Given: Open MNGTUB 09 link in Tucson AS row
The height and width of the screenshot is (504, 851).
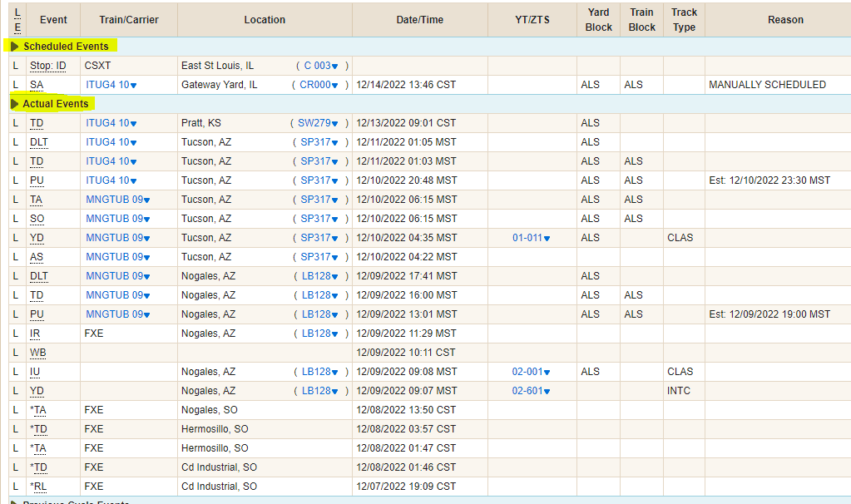Looking at the screenshot, I should click(118, 257).
